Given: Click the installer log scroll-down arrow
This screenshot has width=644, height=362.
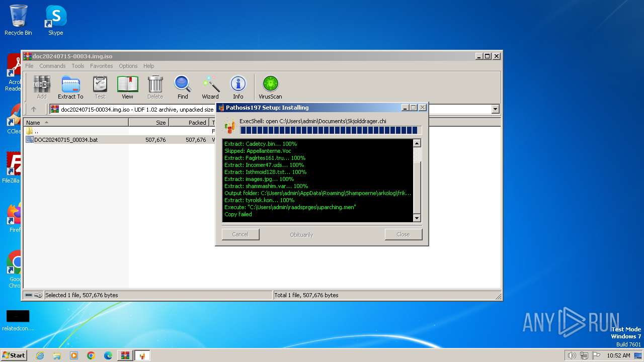Looking at the screenshot, I should [x=417, y=218].
